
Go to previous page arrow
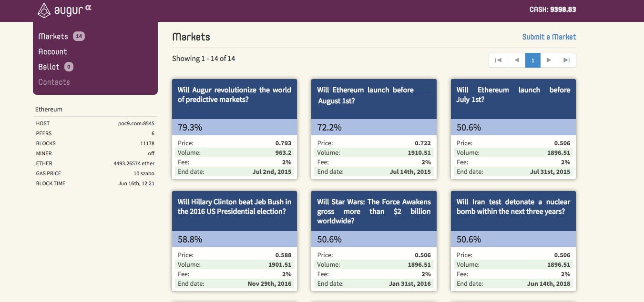tap(516, 60)
